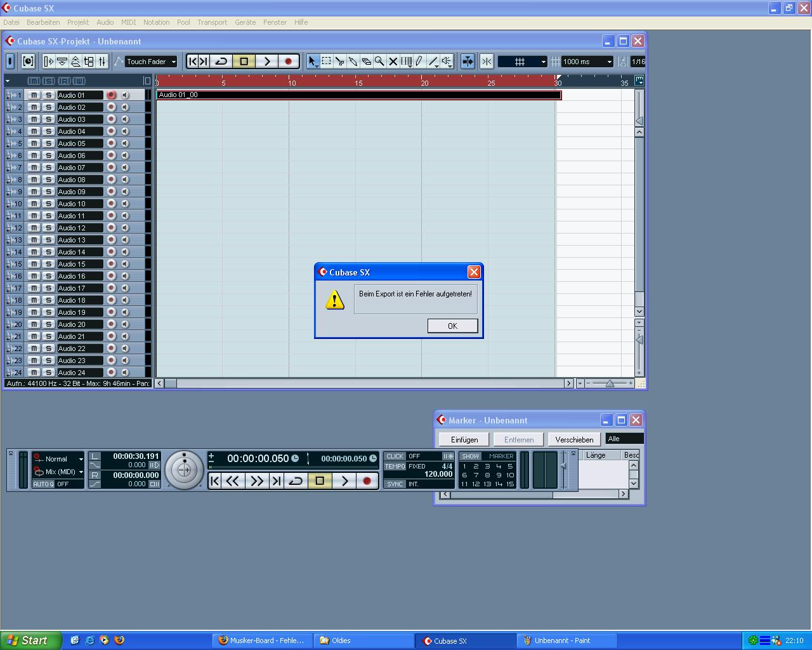Solo the Audio 05 track

tap(48, 143)
